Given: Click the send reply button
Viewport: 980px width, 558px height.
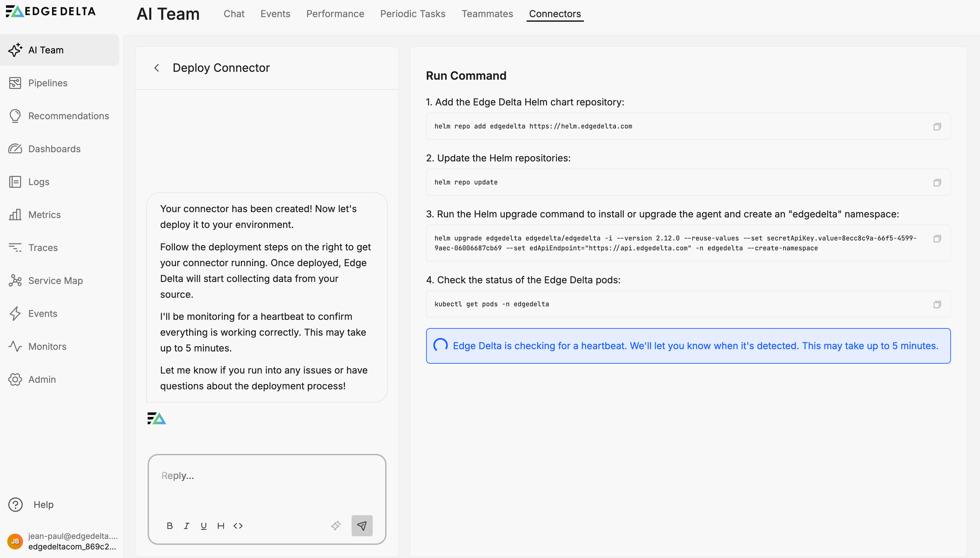Looking at the screenshot, I should click(x=361, y=525).
